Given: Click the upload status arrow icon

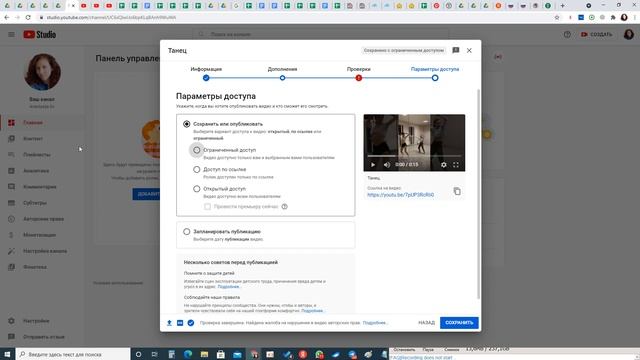Looking at the screenshot, I should pos(169,323).
